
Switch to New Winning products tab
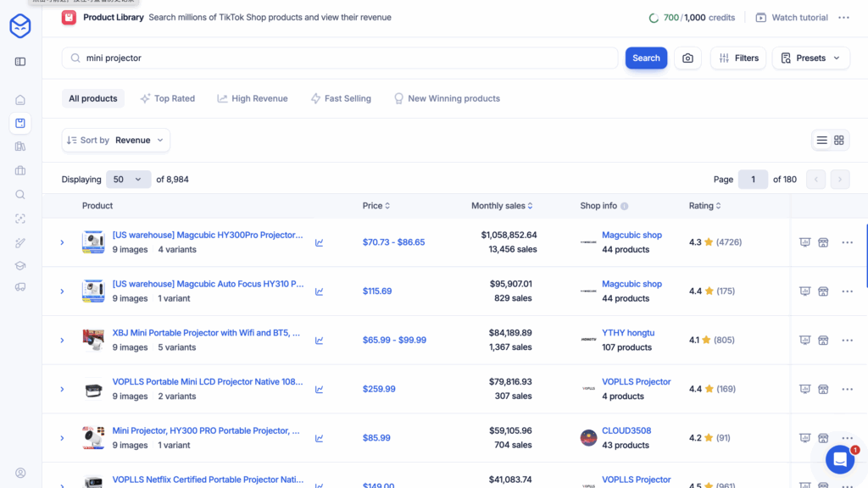tap(447, 98)
